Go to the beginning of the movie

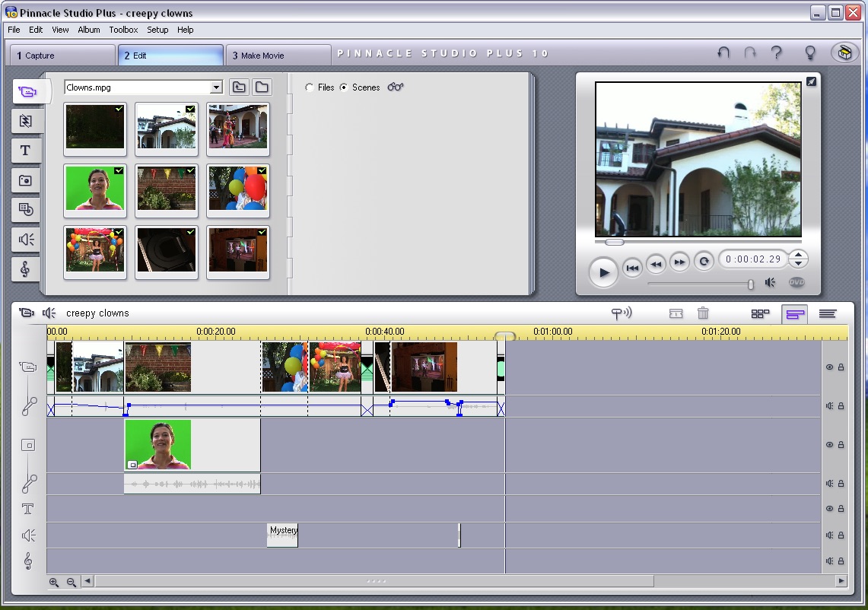(x=632, y=268)
